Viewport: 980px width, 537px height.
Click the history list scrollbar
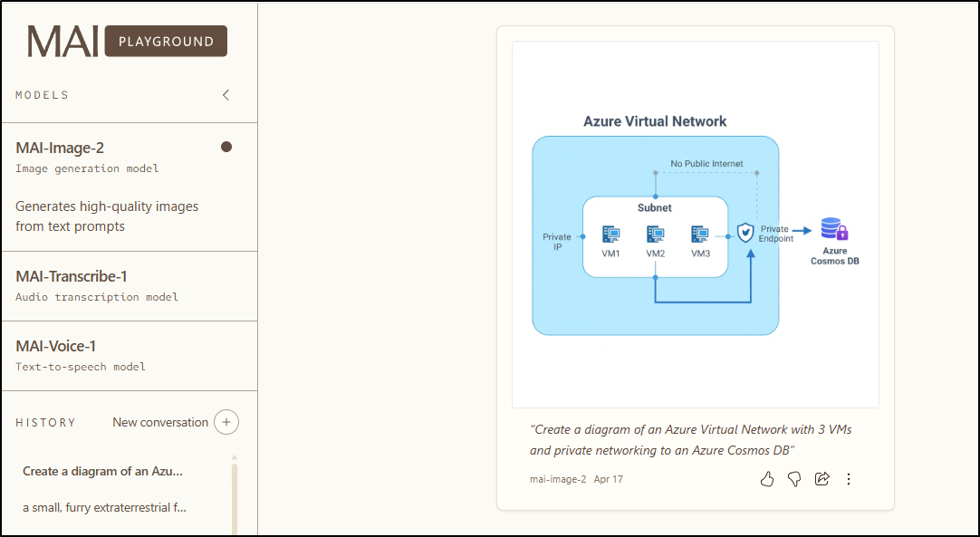coord(235,494)
